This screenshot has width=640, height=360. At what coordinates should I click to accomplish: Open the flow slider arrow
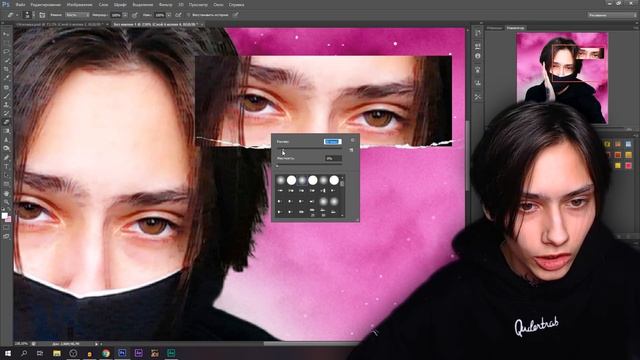(x=169, y=15)
